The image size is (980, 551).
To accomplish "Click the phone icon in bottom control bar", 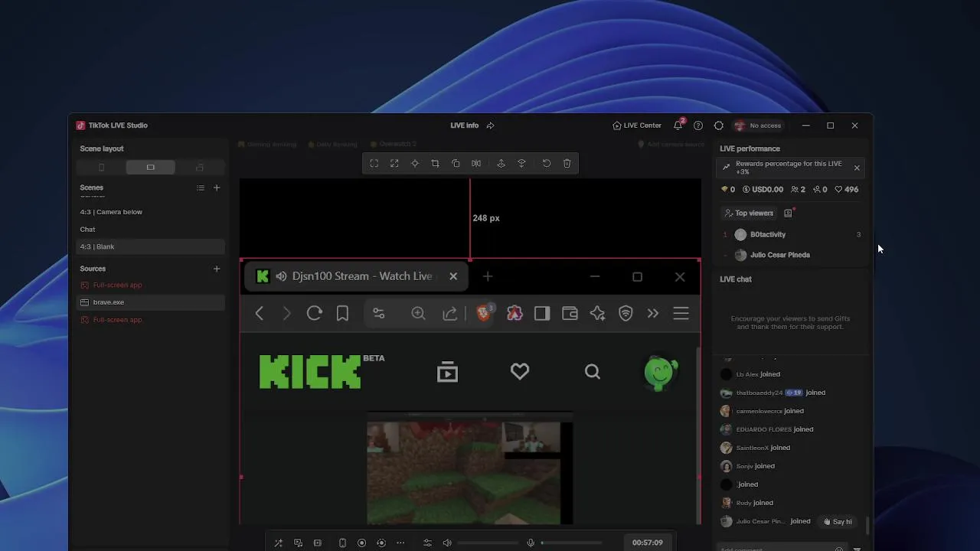I will click(x=342, y=543).
